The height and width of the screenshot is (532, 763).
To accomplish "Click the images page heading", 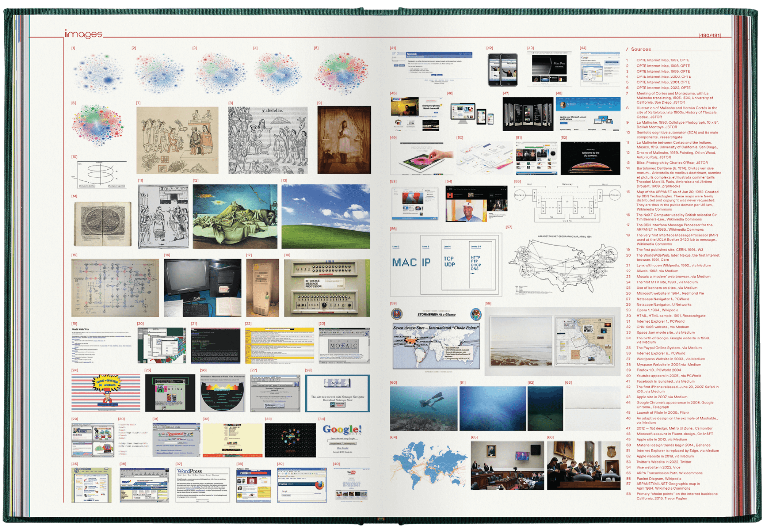I will pos(83,34).
